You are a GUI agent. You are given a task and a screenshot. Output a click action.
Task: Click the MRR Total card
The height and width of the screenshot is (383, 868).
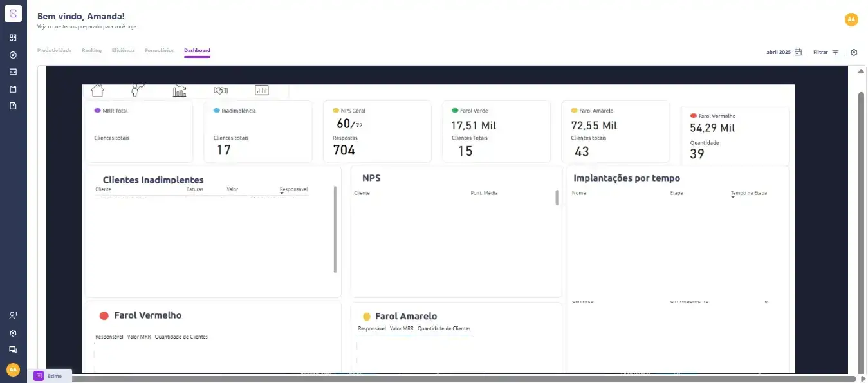pyautogui.click(x=139, y=131)
